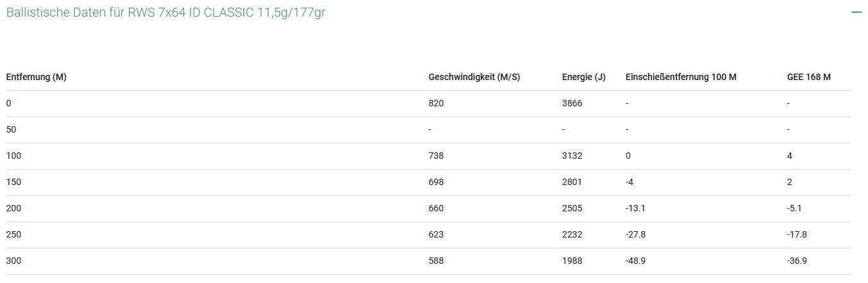Viewport: 868px width, 283px height.
Task: Click the 'GEE 168 M' column header
Action: (808, 77)
